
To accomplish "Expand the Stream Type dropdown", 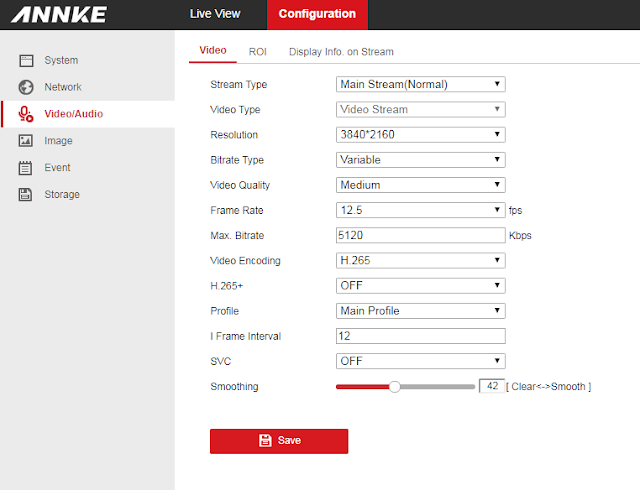I will click(x=420, y=84).
